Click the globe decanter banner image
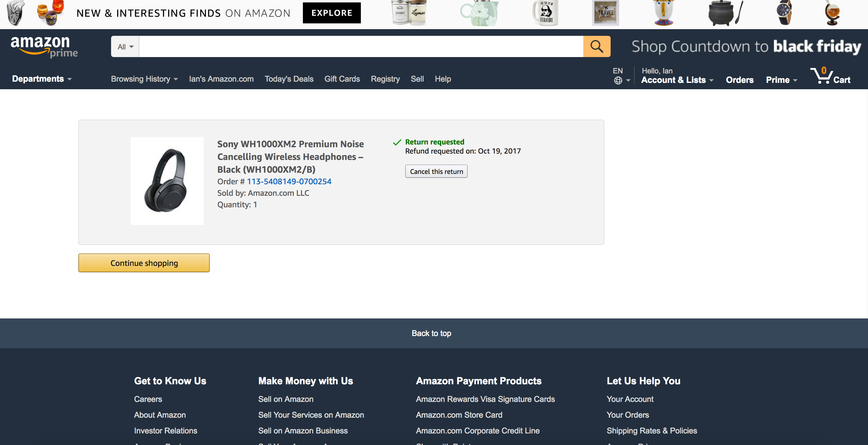 click(832, 13)
